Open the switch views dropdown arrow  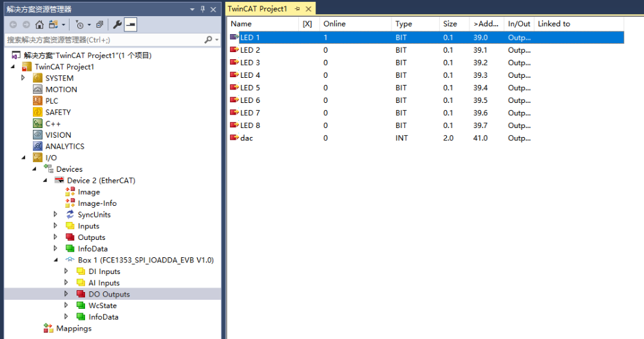point(64,25)
